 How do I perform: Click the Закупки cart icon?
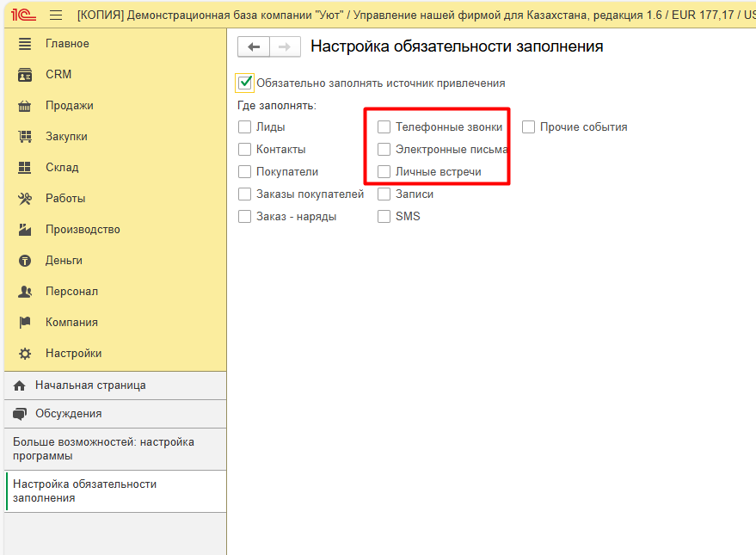pyautogui.click(x=25, y=137)
